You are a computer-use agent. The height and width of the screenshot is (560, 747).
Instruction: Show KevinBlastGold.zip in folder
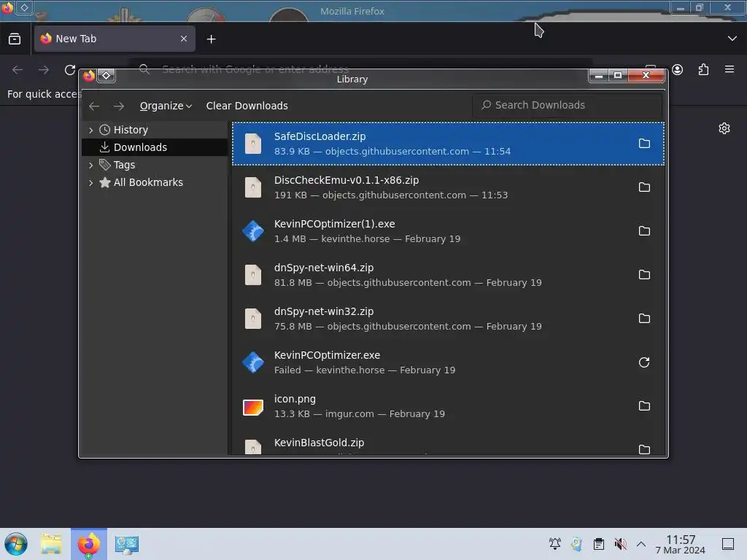pyautogui.click(x=644, y=449)
